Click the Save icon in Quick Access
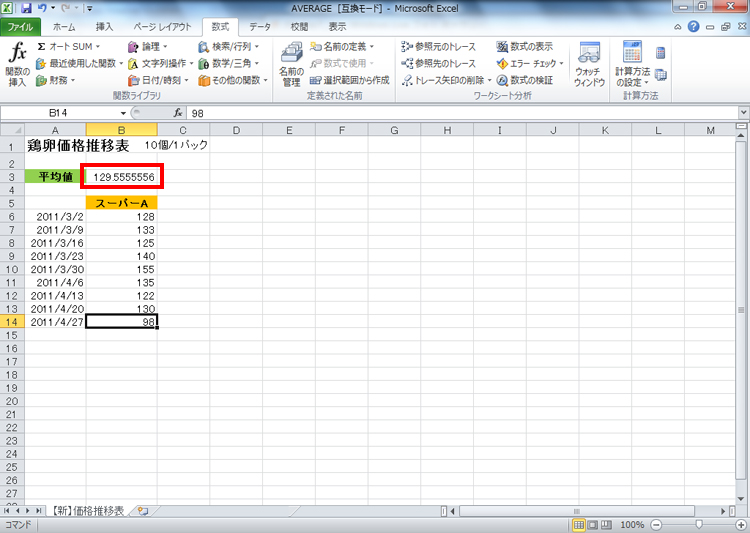This screenshot has width=750, height=533. pyautogui.click(x=26, y=8)
